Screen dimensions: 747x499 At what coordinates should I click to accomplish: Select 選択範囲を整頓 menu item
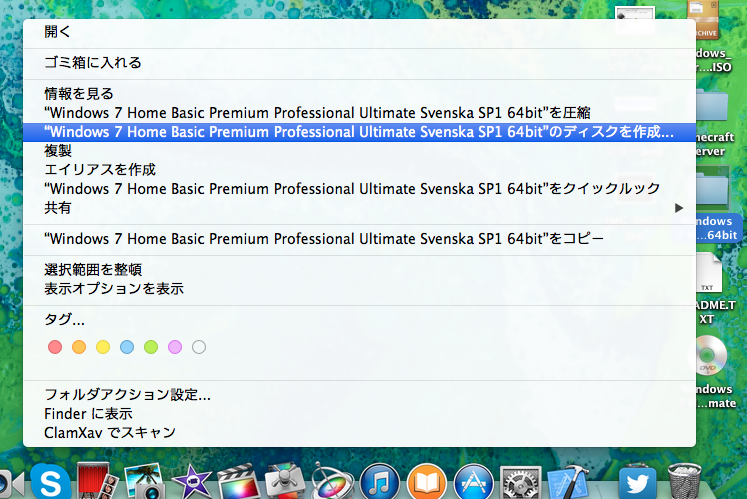[x=359, y=269]
